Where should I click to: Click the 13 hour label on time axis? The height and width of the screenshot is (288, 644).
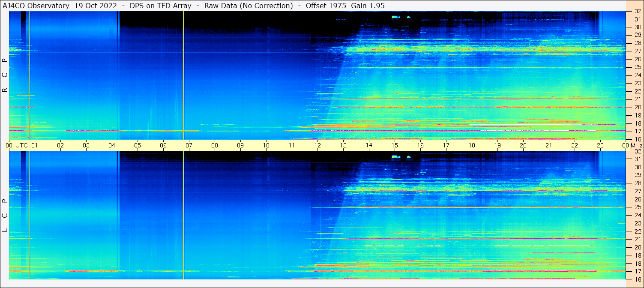click(x=343, y=145)
